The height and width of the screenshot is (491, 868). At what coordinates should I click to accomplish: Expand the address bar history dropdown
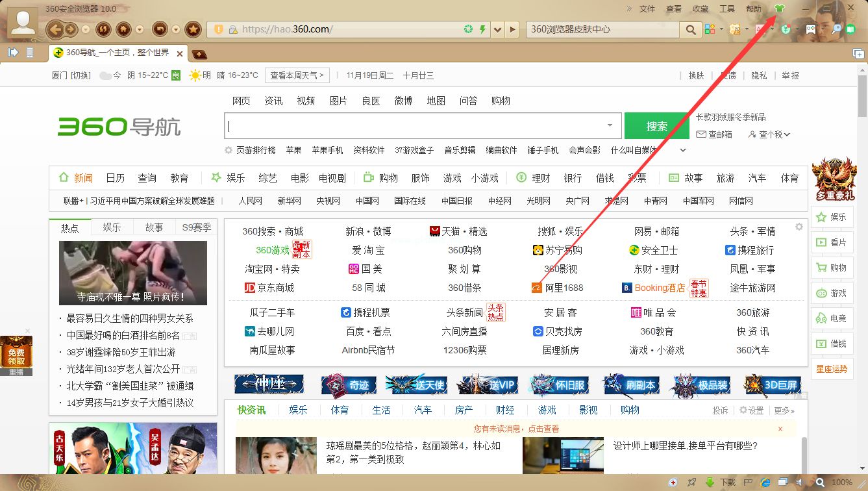click(x=497, y=29)
